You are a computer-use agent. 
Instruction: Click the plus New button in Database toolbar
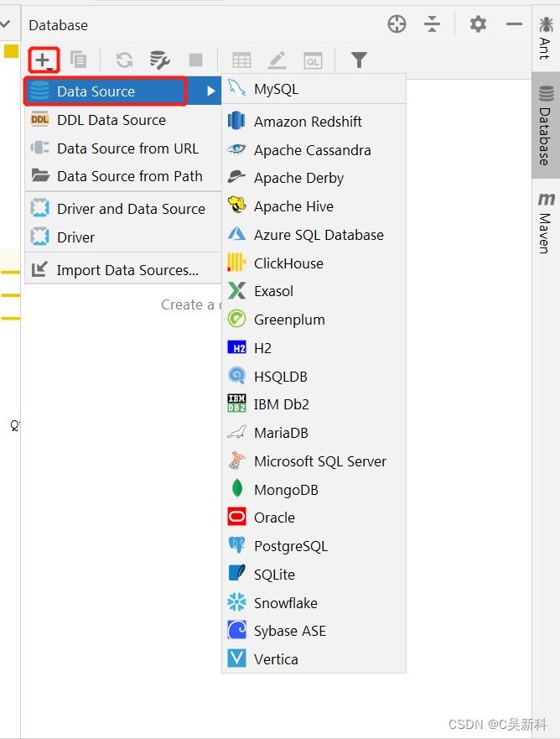click(44, 60)
